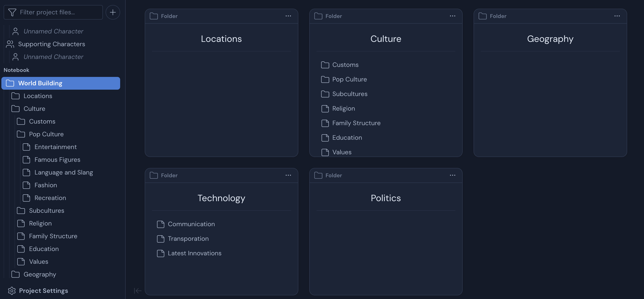Click first Unnamed Character person icon
Viewport: 644px width, 299px height.
15,31
